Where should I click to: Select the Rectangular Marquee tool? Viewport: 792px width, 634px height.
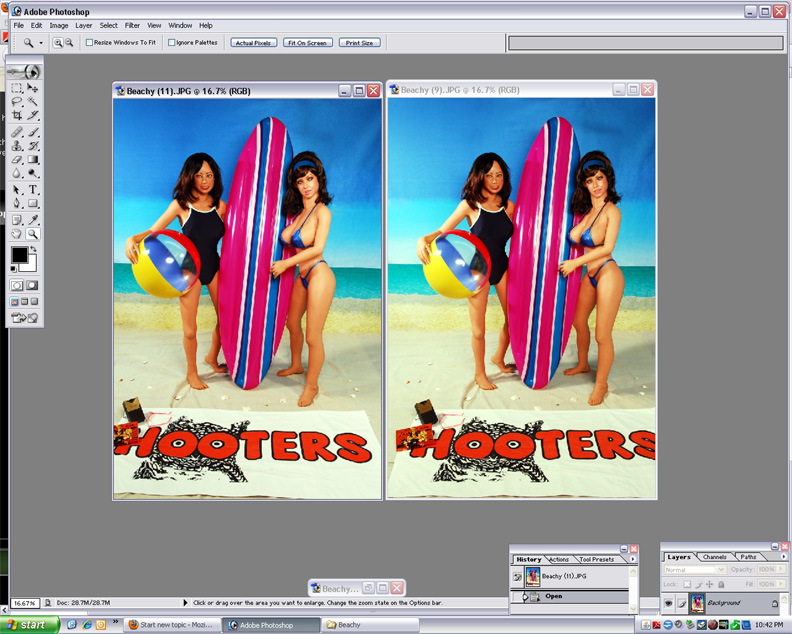(x=17, y=87)
